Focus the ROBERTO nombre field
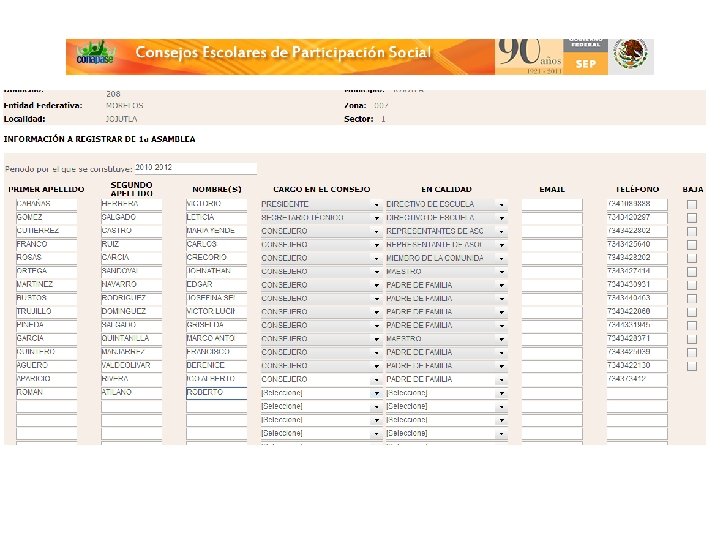This screenshot has width=720, height=540. (216, 393)
